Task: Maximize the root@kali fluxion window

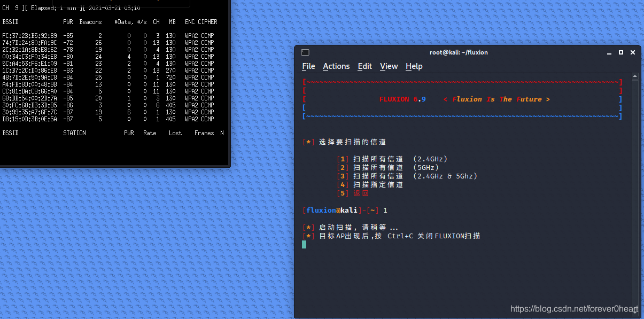Action: (621, 52)
